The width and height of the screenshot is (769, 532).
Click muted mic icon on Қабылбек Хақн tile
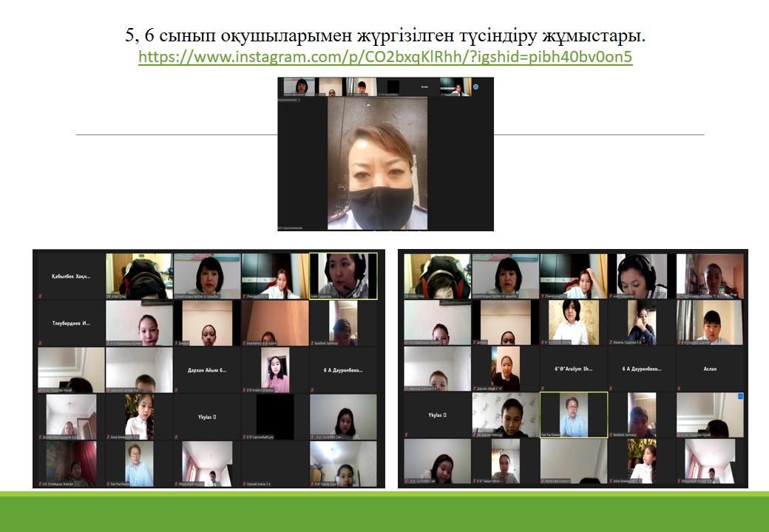[39, 296]
